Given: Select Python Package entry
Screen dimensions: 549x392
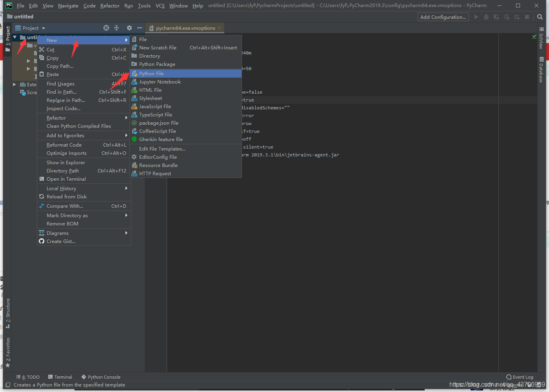Looking at the screenshot, I should click(x=185, y=64).
